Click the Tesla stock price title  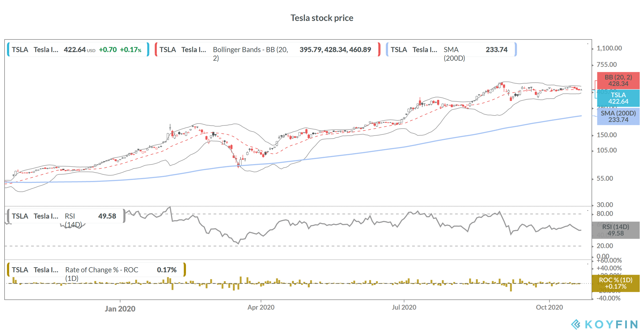(322, 18)
